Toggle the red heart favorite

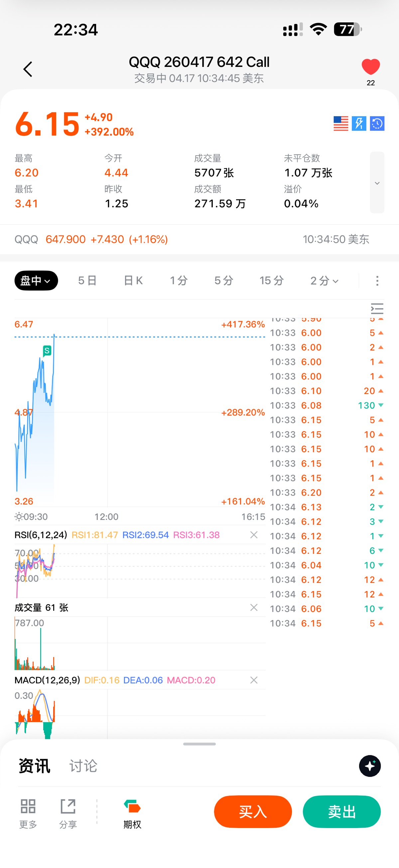370,67
